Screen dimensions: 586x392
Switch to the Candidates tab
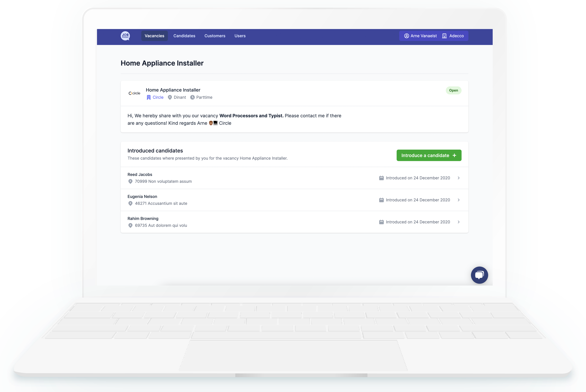184,36
